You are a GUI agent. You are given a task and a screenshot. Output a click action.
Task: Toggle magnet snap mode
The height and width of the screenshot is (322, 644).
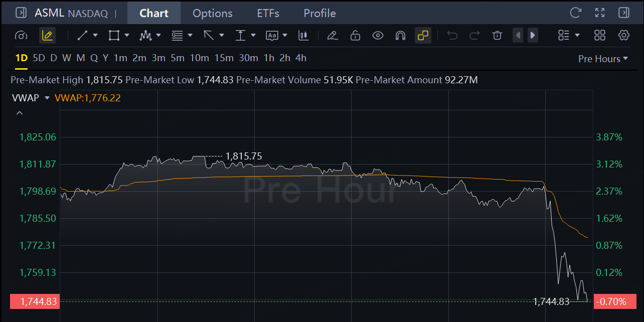tap(400, 35)
